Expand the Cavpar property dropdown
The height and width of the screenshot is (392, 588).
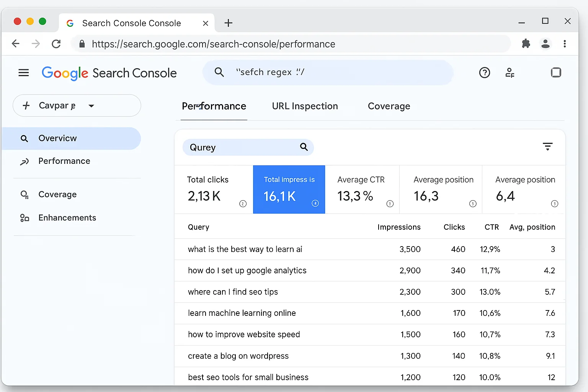pyautogui.click(x=91, y=106)
